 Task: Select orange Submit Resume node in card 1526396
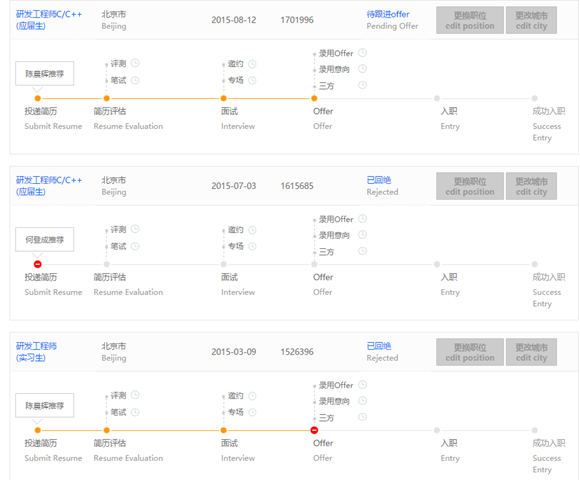click(37, 430)
